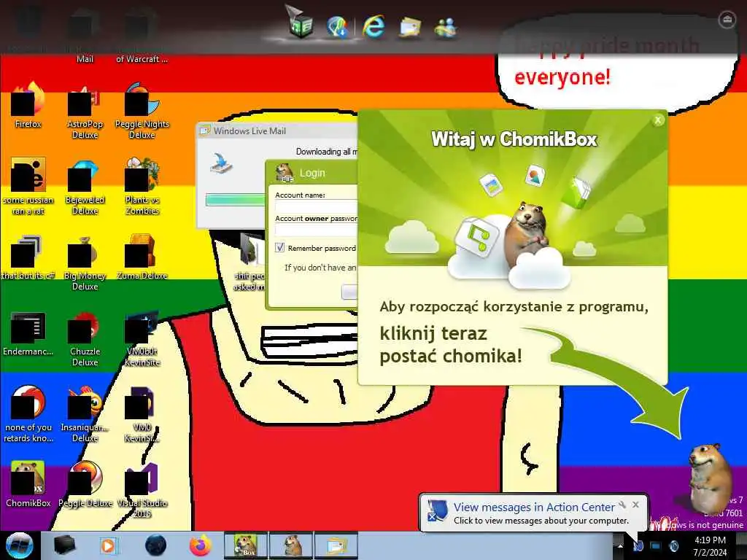Close the Witaj w ChomikBox welcome popup
Image resolution: width=747 pixels, height=560 pixels.
658,120
